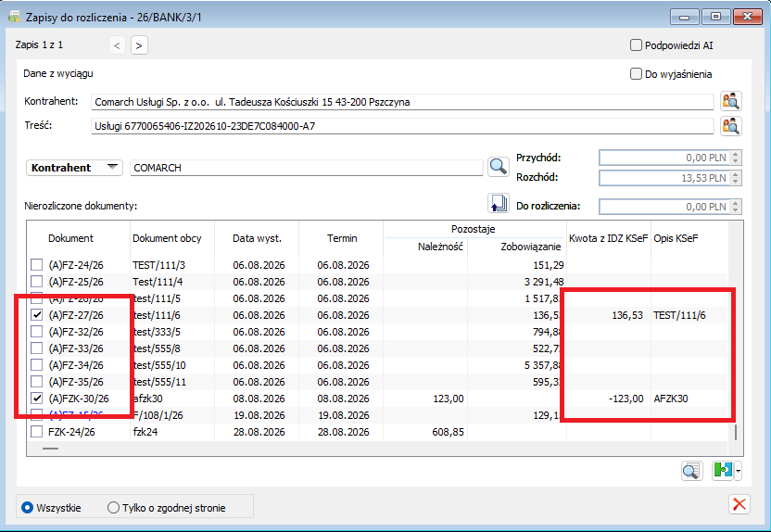Click horizontal scrollbar thumb under table

coord(50,449)
